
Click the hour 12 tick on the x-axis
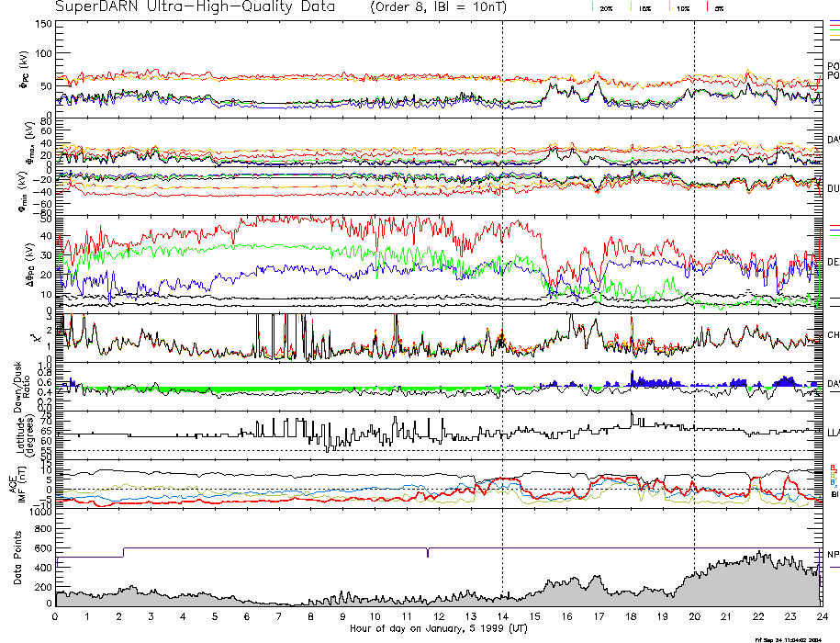point(439,616)
